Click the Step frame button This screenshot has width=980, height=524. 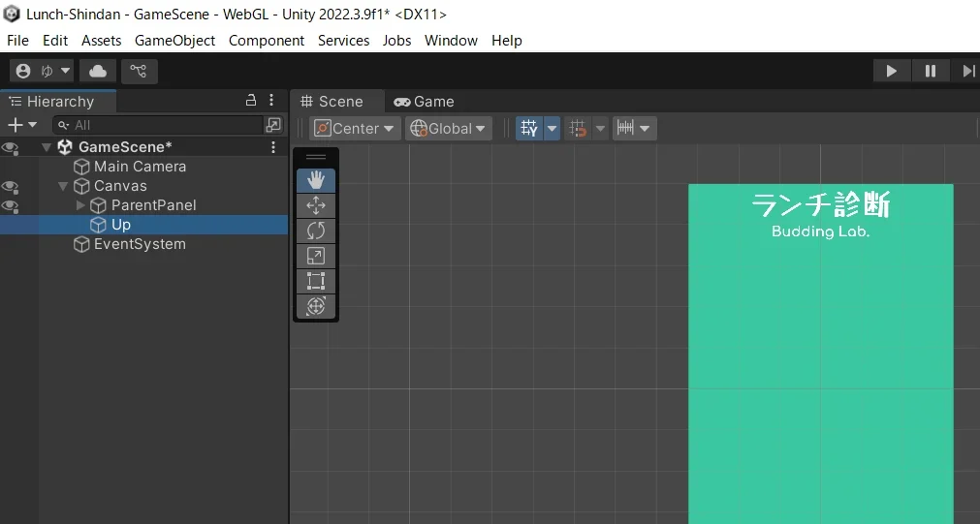pyautogui.click(x=966, y=72)
